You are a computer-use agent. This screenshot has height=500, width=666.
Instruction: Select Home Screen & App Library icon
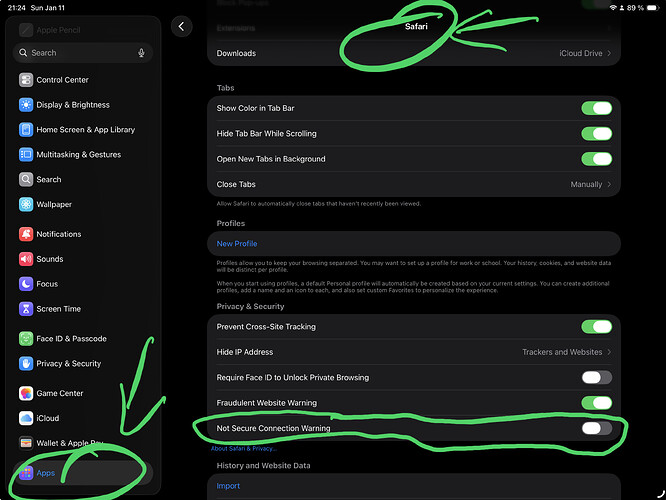click(x=26, y=130)
